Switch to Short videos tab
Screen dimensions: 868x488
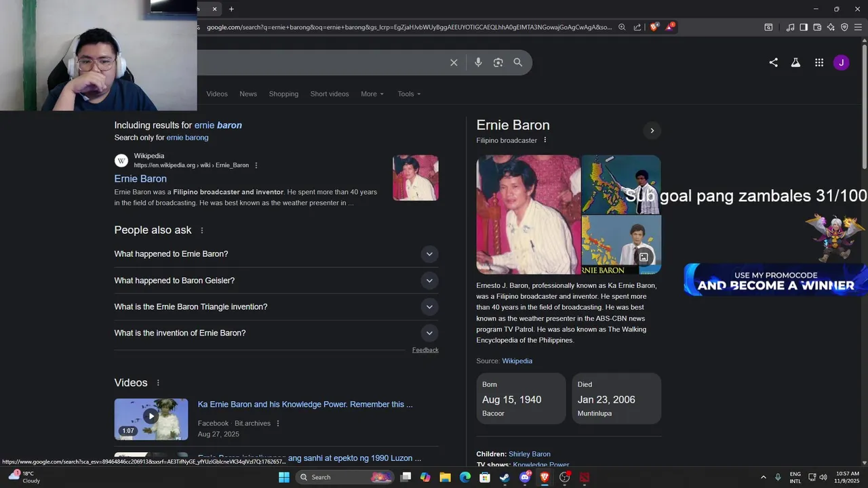pyautogui.click(x=330, y=94)
